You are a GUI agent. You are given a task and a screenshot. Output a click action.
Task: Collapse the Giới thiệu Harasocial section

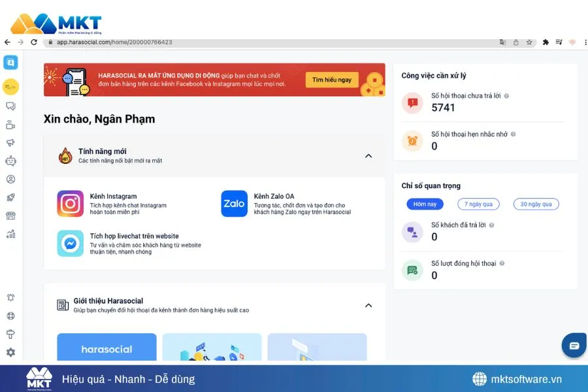[368, 305]
